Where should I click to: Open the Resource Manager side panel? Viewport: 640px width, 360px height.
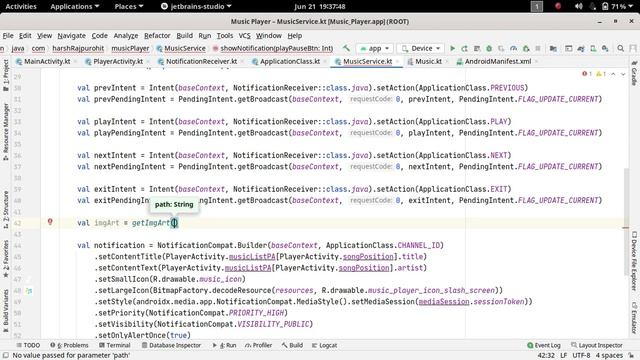coord(6,131)
